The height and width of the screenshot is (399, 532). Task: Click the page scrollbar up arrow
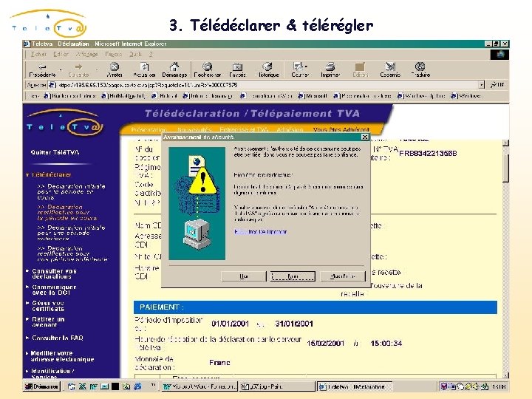505,143
